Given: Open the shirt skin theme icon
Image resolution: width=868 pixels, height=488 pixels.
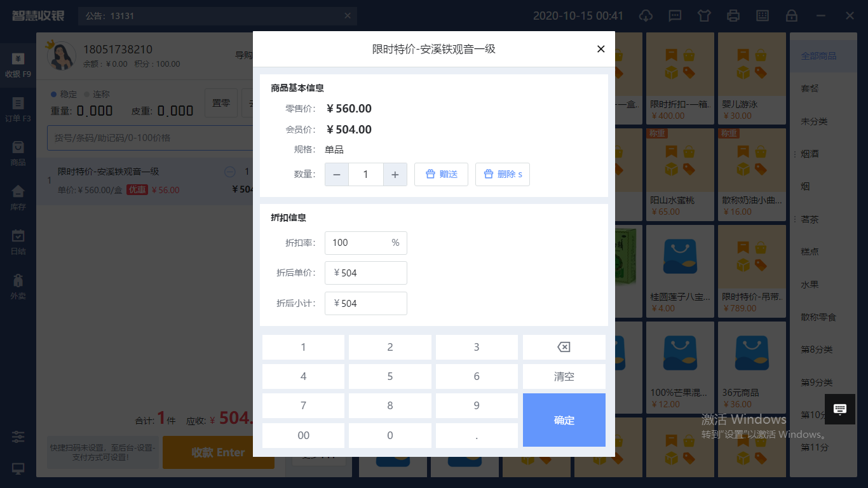Looking at the screenshot, I should click(704, 16).
